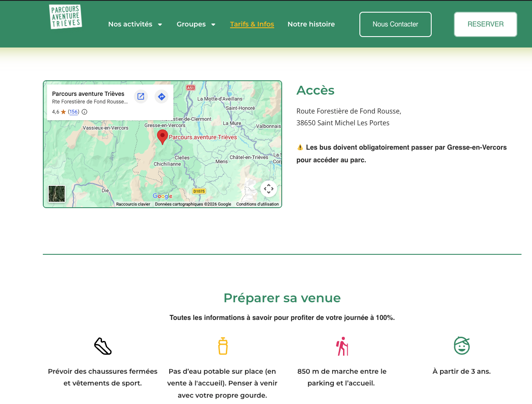Click the 38650 Saint Michel Les Portes text
Screen dimensions: 532x404
(343, 123)
